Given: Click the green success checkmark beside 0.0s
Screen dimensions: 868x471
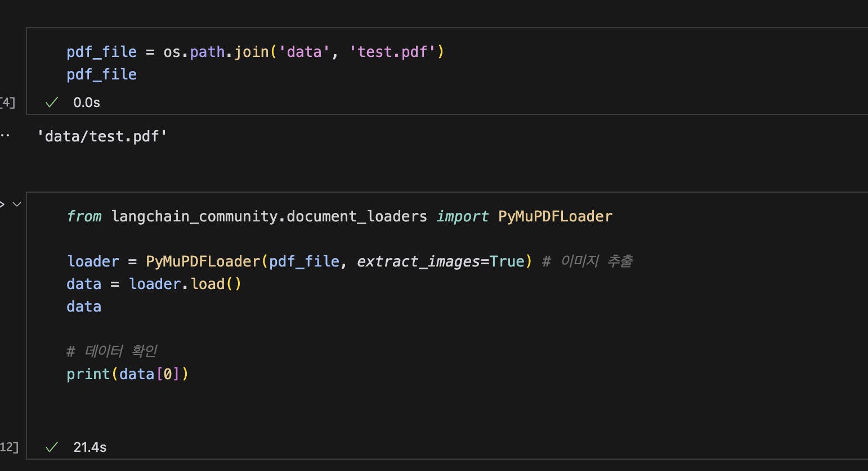Looking at the screenshot, I should 52,102.
